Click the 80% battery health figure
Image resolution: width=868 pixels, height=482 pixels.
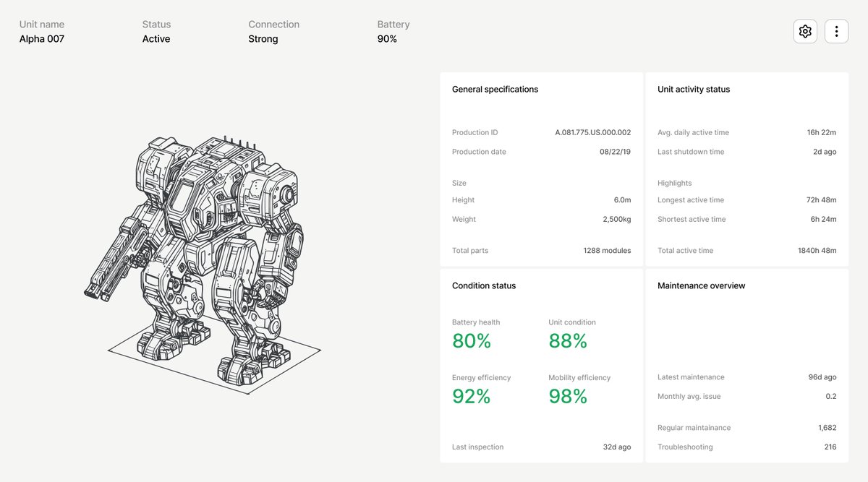[x=472, y=341]
